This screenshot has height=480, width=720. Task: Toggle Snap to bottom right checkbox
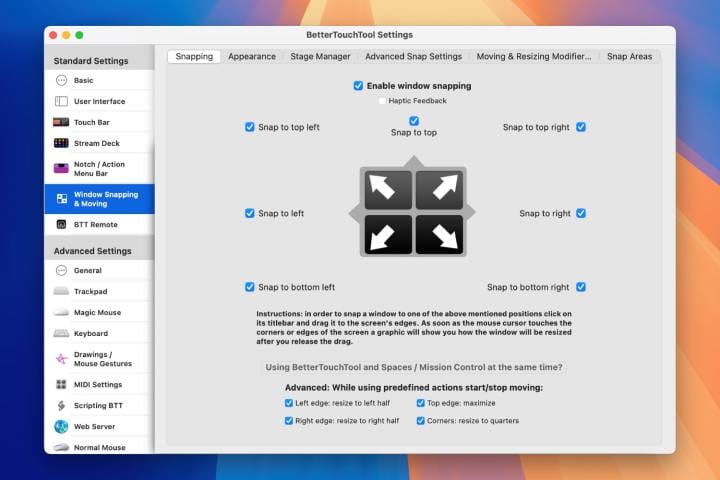pyautogui.click(x=580, y=287)
